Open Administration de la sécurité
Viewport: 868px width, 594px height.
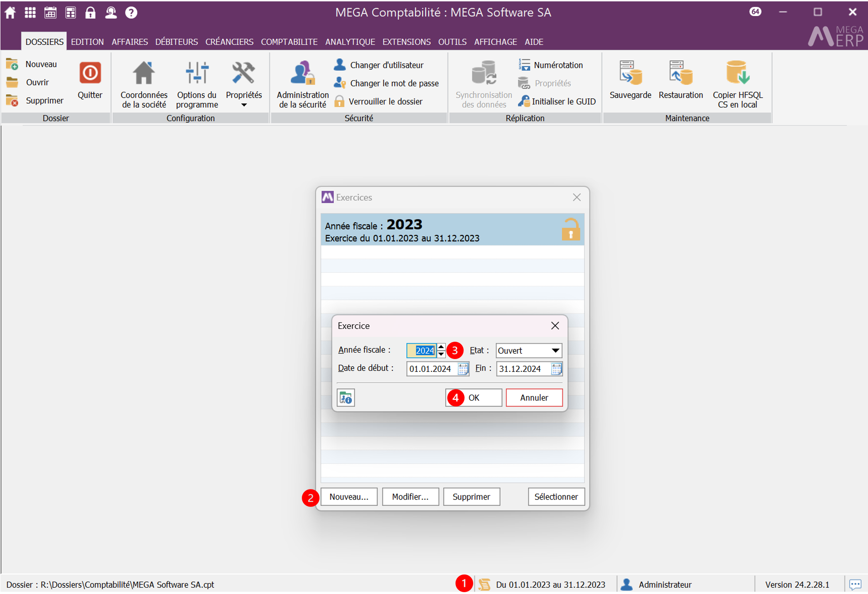pyautogui.click(x=302, y=73)
